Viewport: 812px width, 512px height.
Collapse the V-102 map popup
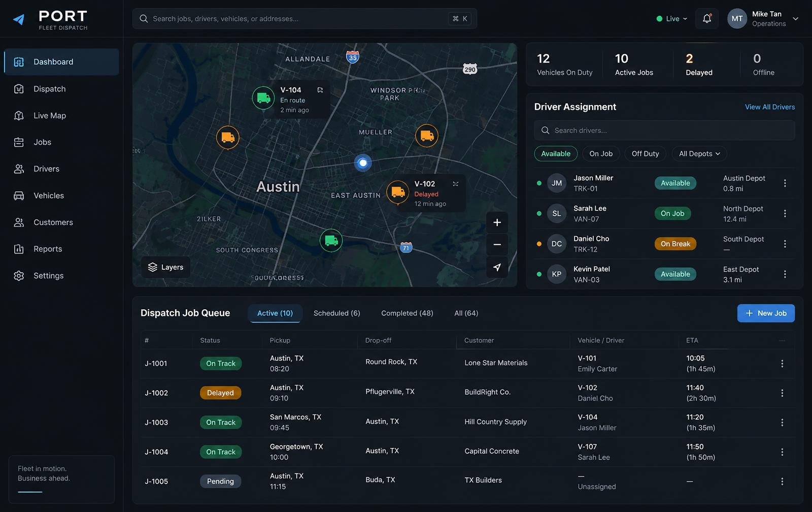point(456,184)
